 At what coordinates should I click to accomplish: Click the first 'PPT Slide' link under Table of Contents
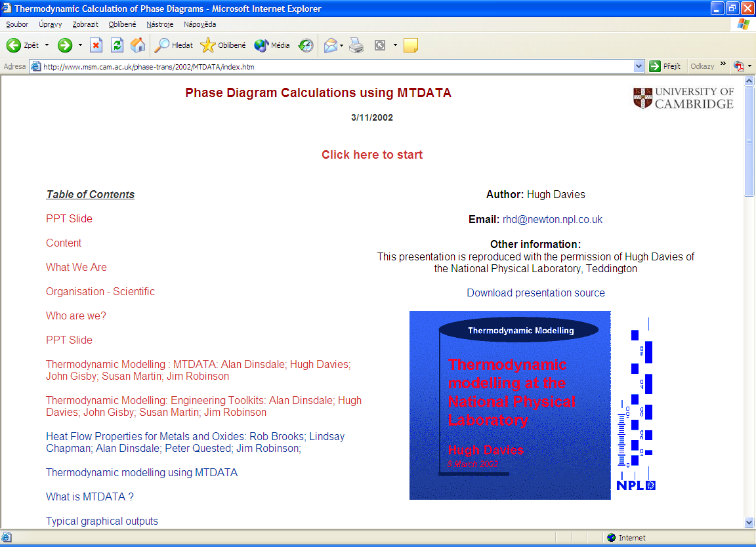pos(69,219)
